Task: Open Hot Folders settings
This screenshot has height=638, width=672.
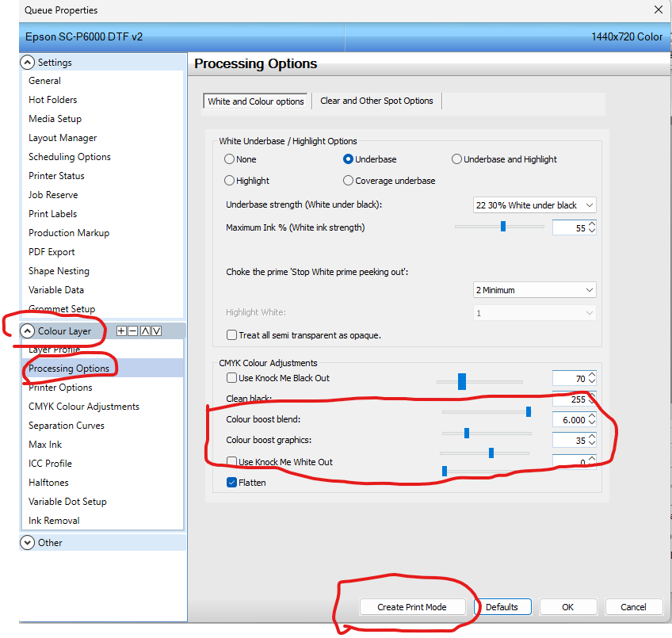Action: [53, 100]
